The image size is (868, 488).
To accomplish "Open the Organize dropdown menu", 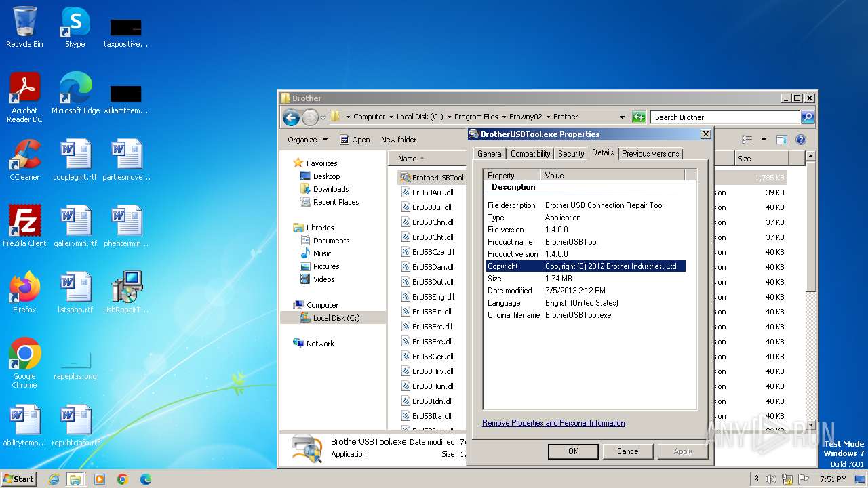I will pyautogui.click(x=307, y=140).
